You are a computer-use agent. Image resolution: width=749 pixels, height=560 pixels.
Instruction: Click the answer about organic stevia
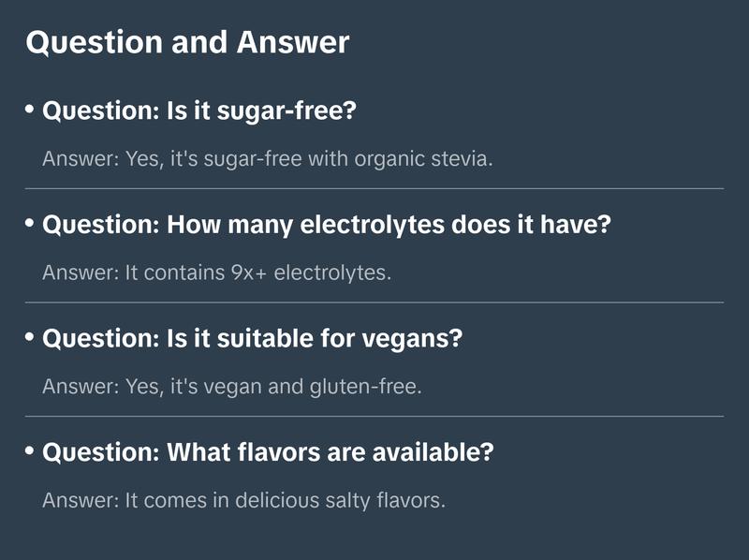click(x=267, y=158)
